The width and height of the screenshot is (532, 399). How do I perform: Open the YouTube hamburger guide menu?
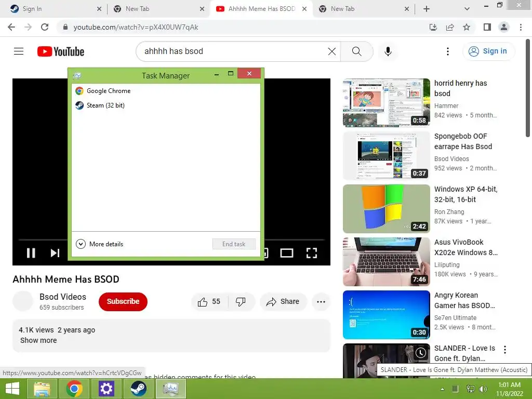[19, 51]
